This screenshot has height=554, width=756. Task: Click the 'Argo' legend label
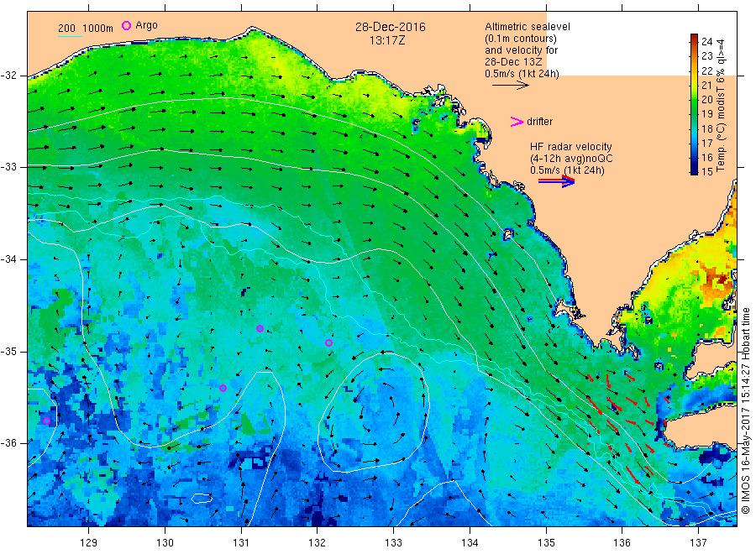pyautogui.click(x=146, y=25)
